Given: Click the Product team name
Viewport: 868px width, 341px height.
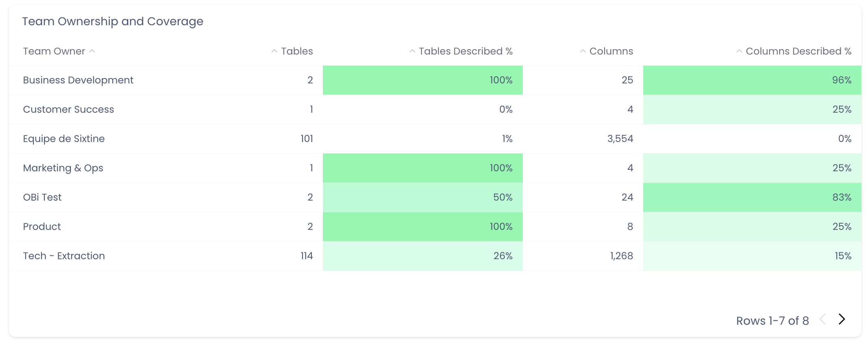Looking at the screenshot, I should (x=42, y=227).
